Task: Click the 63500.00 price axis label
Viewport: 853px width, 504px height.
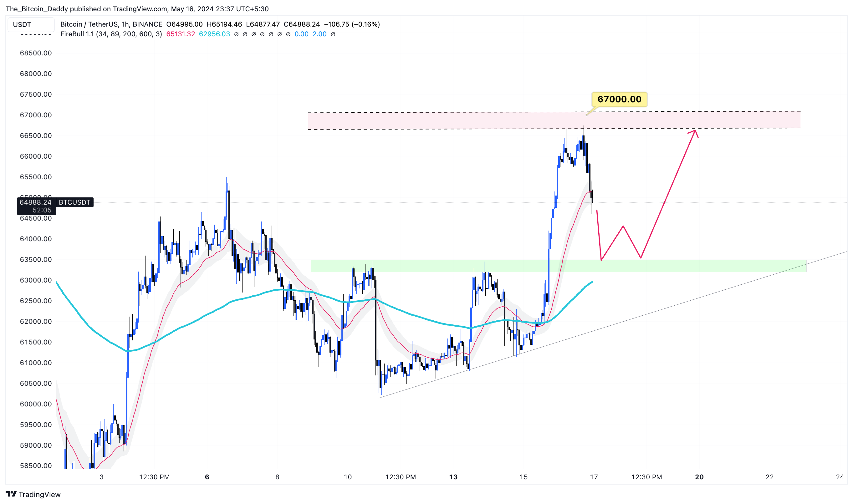Action: click(x=36, y=259)
